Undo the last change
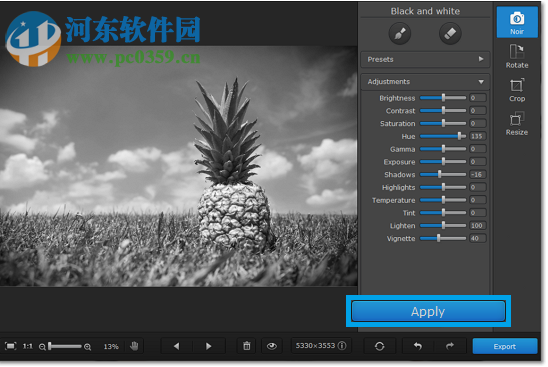 [418, 346]
